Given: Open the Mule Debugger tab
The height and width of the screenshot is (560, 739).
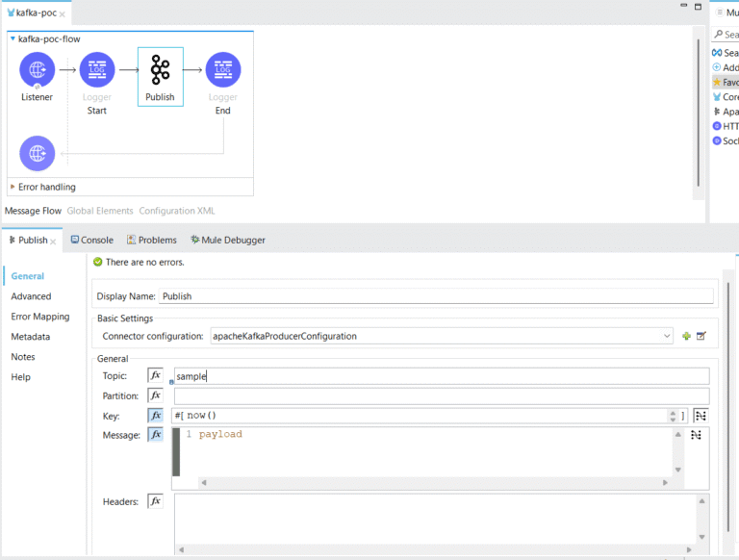Looking at the screenshot, I should point(228,240).
